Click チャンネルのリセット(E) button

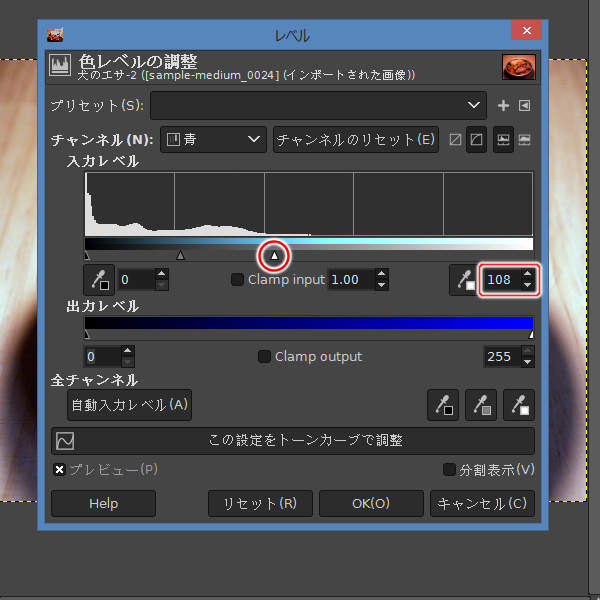tap(356, 139)
